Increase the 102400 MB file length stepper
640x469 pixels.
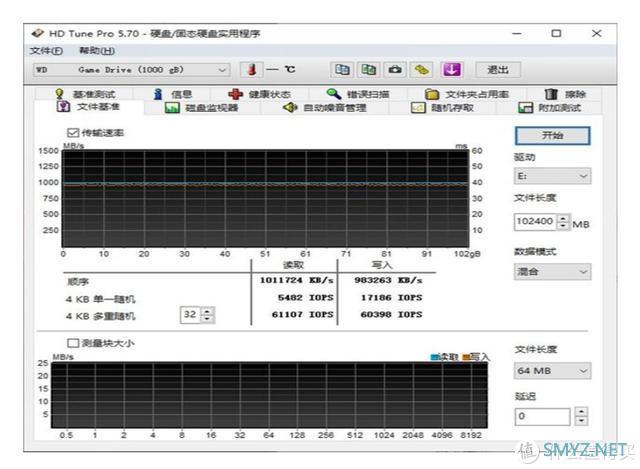(x=564, y=218)
